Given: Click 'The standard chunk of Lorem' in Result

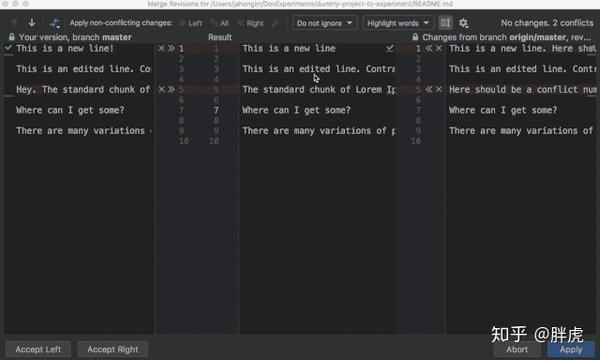Looking at the screenshot, I should pos(318,89).
